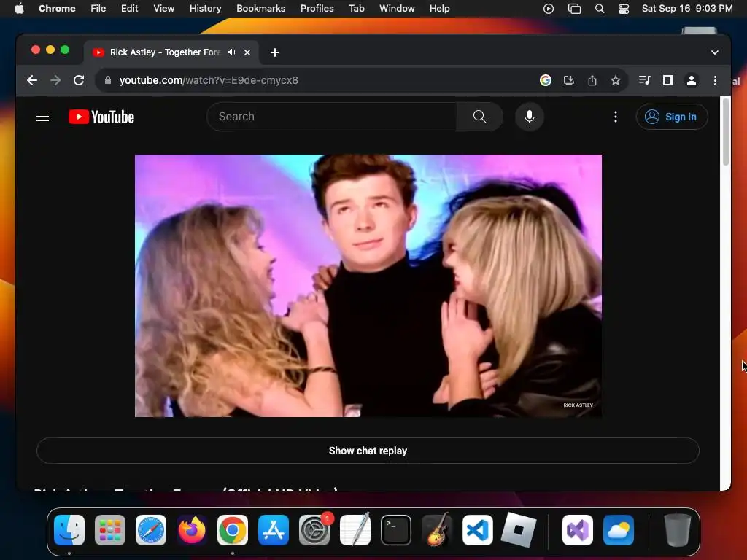This screenshot has height=560, width=747.
Task: Open Spotlight search in menu bar
Action: tap(600, 9)
